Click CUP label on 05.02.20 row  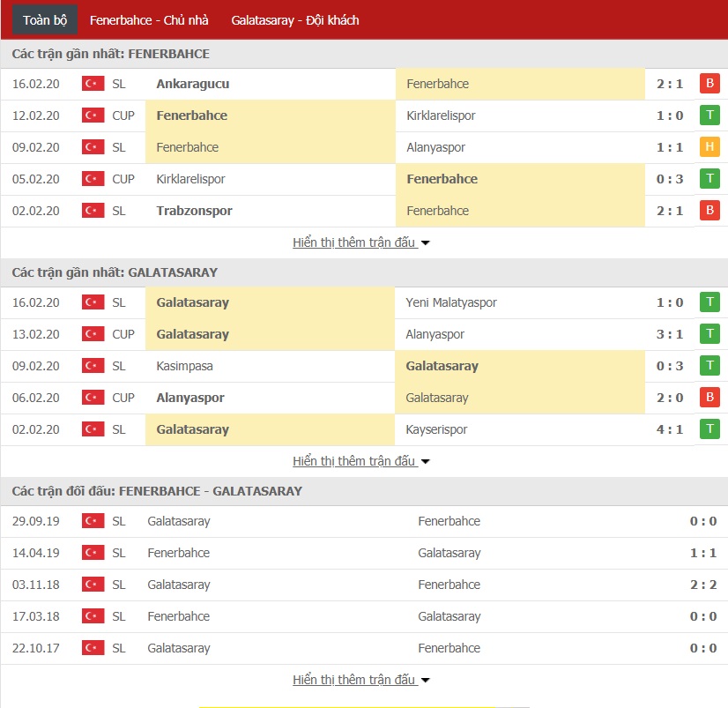tap(123, 179)
